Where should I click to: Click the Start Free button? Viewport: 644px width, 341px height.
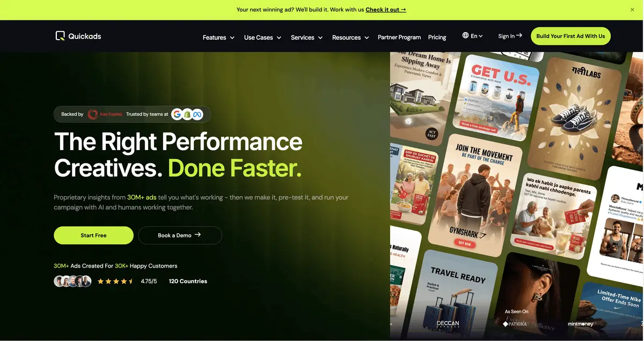pos(93,235)
